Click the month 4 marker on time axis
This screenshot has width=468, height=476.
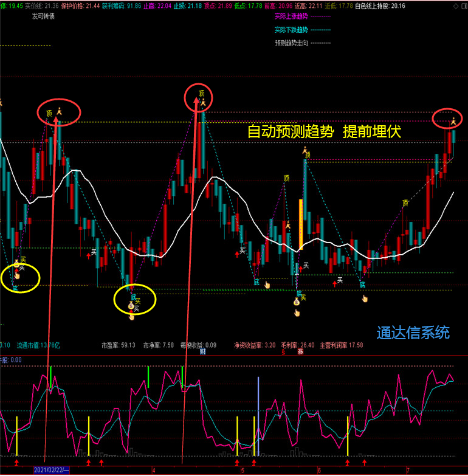point(154,471)
